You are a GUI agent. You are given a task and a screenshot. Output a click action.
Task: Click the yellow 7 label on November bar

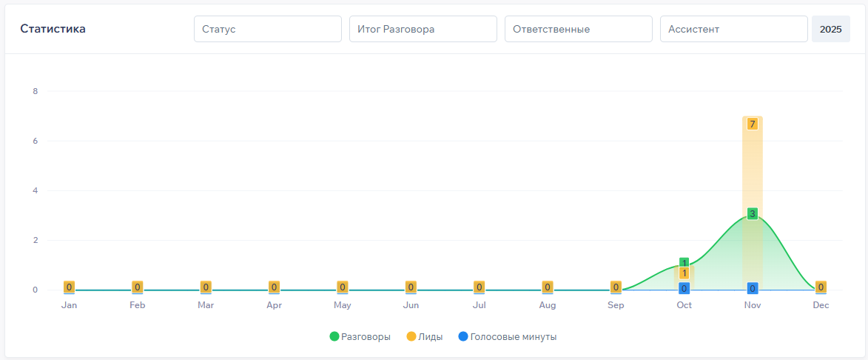pyautogui.click(x=752, y=124)
